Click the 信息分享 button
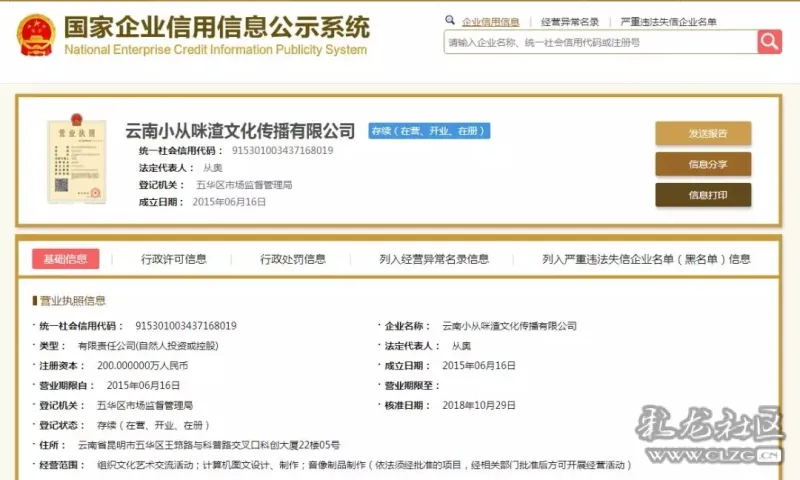 pos(703,164)
